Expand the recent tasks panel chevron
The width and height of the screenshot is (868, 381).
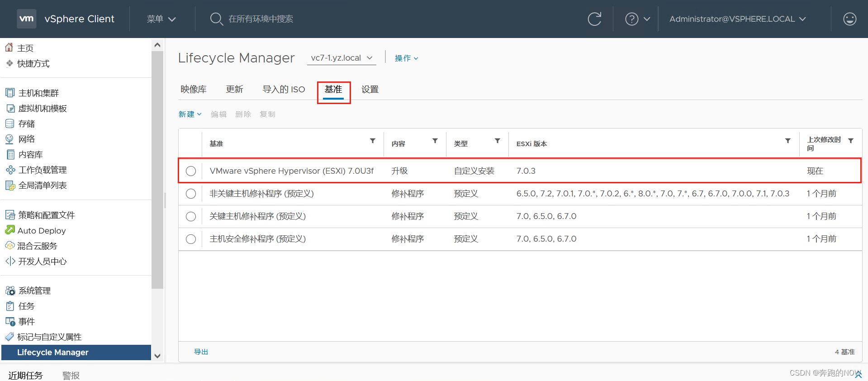[x=858, y=374]
